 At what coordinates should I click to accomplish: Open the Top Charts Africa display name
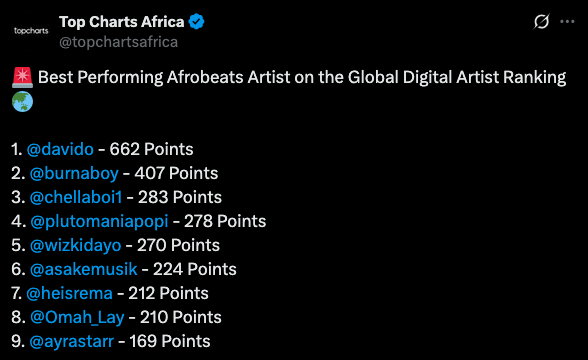(x=122, y=22)
